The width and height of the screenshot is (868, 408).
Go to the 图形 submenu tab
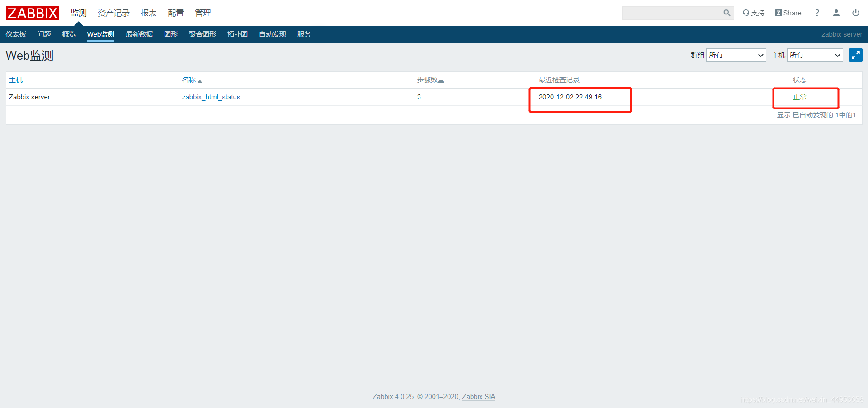(x=171, y=34)
